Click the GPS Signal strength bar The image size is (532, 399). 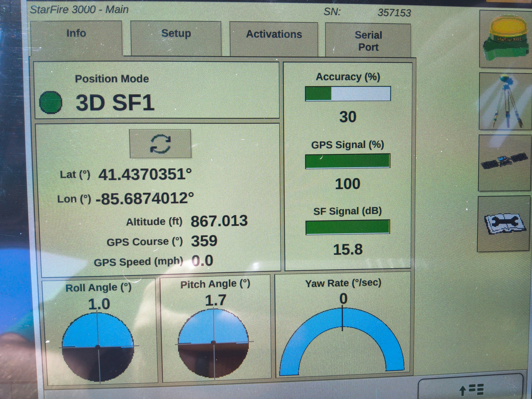(347, 161)
